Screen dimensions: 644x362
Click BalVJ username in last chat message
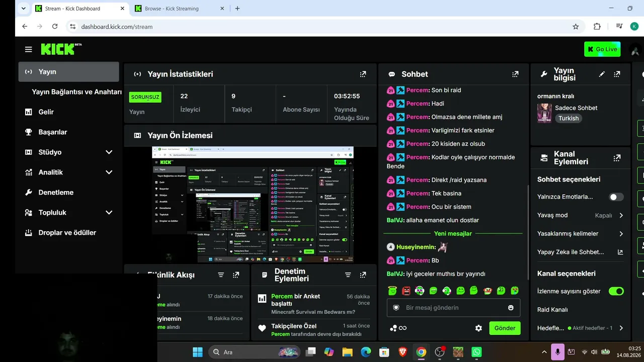[x=395, y=274]
